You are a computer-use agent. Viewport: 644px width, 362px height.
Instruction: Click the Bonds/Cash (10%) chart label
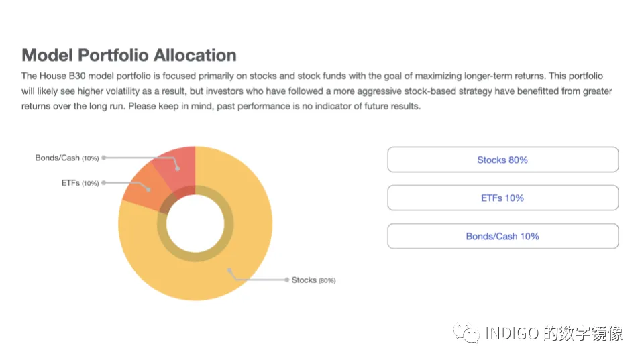point(66,158)
